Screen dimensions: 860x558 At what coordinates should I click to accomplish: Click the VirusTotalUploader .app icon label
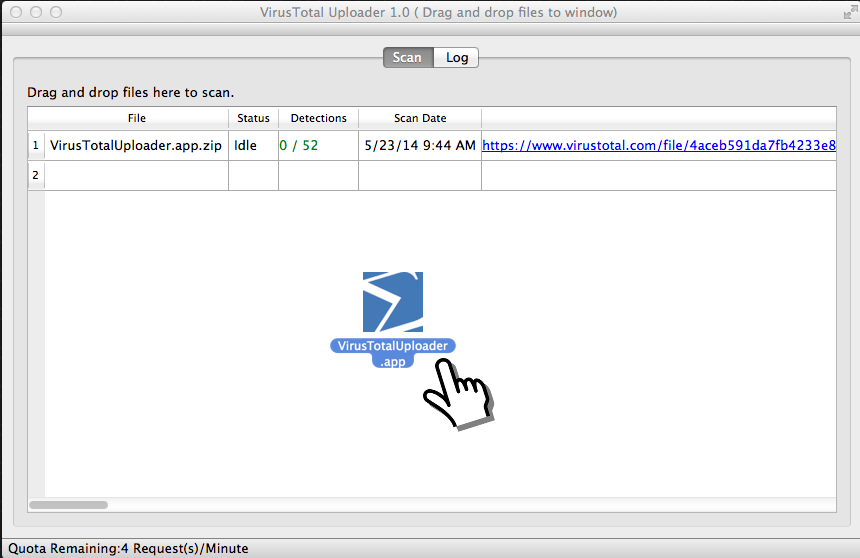[393, 353]
